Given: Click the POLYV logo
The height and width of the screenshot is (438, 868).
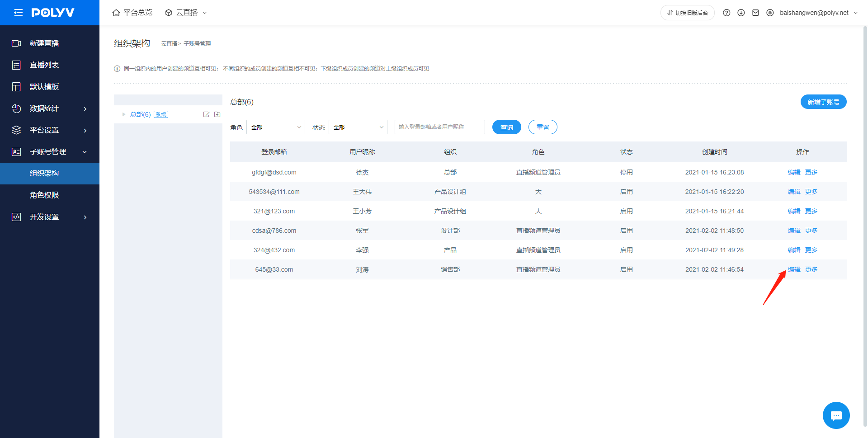Looking at the screenshot, I should tap(53, 13).
